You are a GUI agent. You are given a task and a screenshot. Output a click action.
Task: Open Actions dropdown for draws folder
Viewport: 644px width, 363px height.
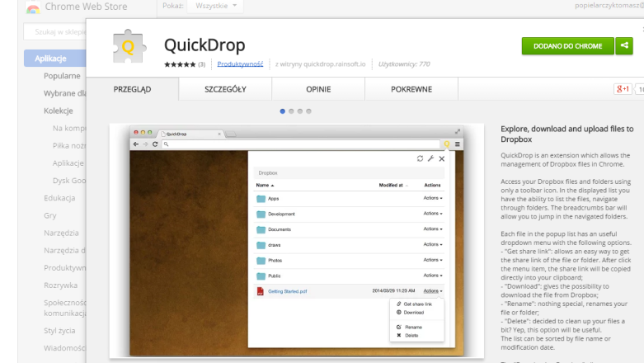pyautogui.click(x=433, y=244)
